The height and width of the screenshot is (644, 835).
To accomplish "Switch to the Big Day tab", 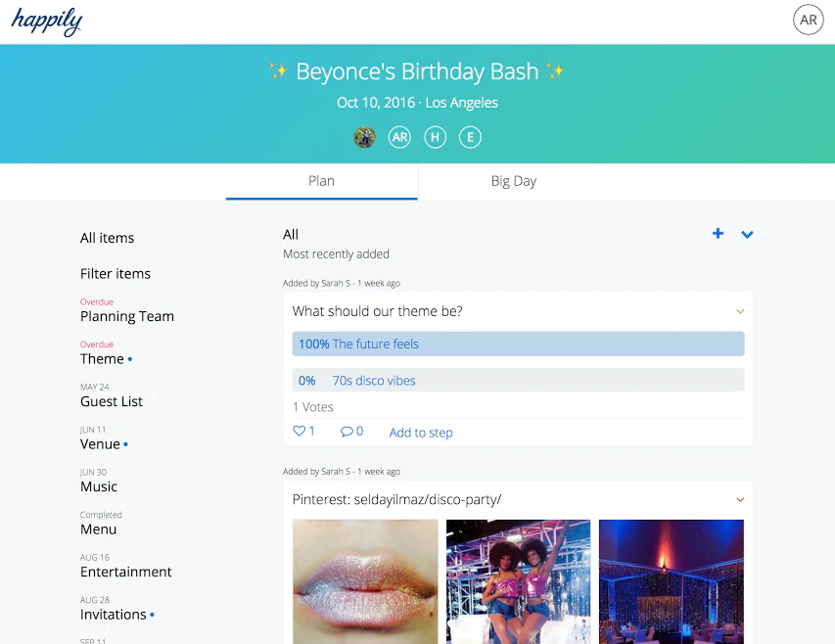I will [x=514, y=181].
